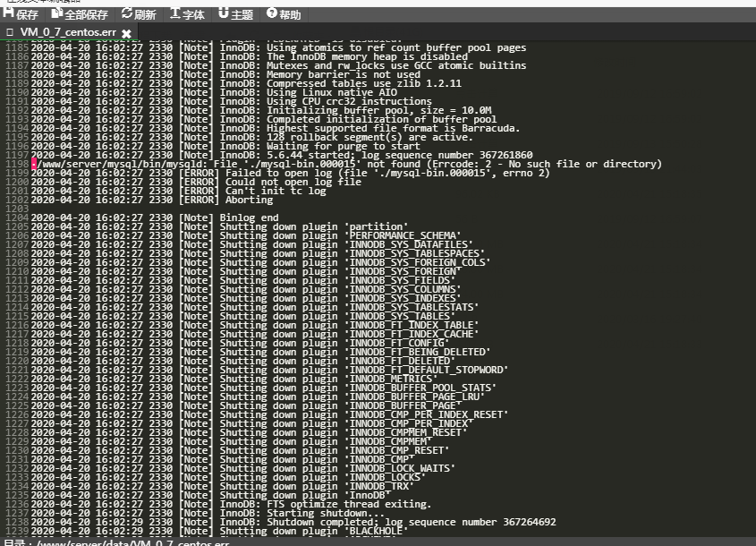This screenshot has height=546, width=756.
Task: Click the file icon on VM_0_7_centos.err tab
Action: pyautogui.click(x=10, y=32)
